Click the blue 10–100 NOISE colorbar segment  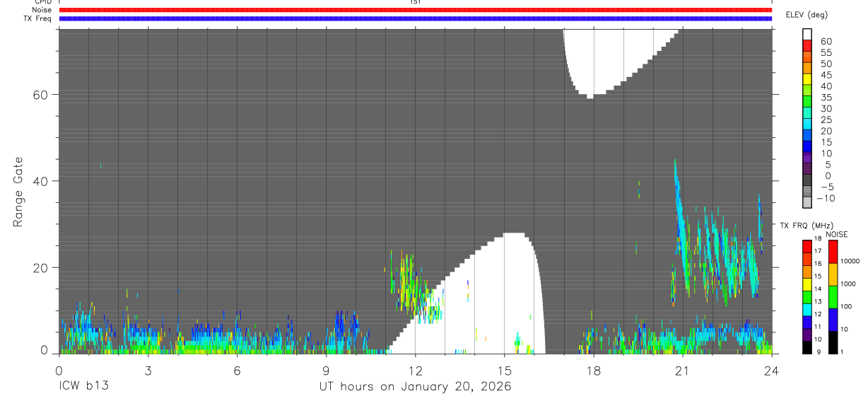[x=833, y=319]
